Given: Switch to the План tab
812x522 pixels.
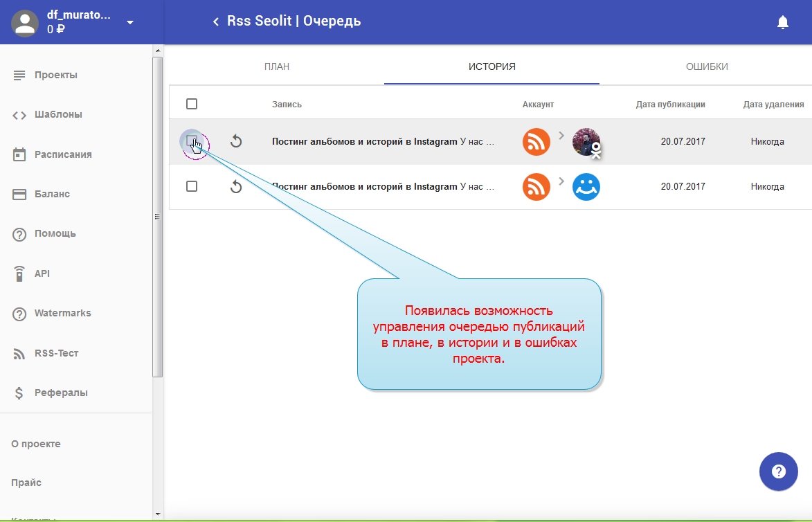Looking at the screenshot, I should [x=277, y=67].
